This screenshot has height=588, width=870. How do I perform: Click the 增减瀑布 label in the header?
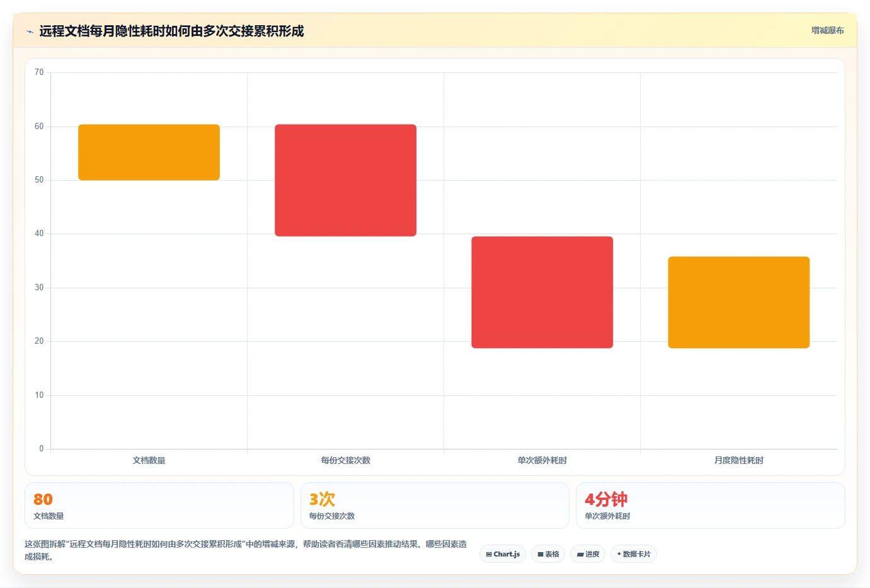(827, 30)
